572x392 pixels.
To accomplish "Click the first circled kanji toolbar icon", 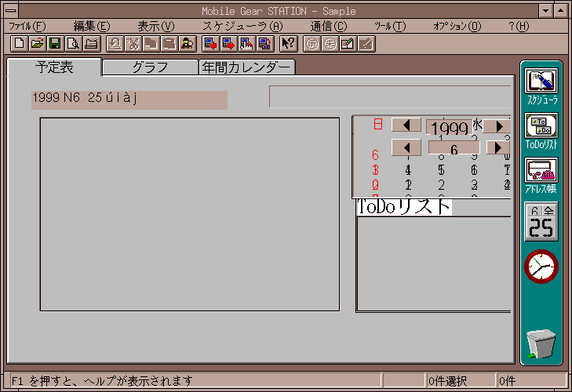I will click(312, 44).
